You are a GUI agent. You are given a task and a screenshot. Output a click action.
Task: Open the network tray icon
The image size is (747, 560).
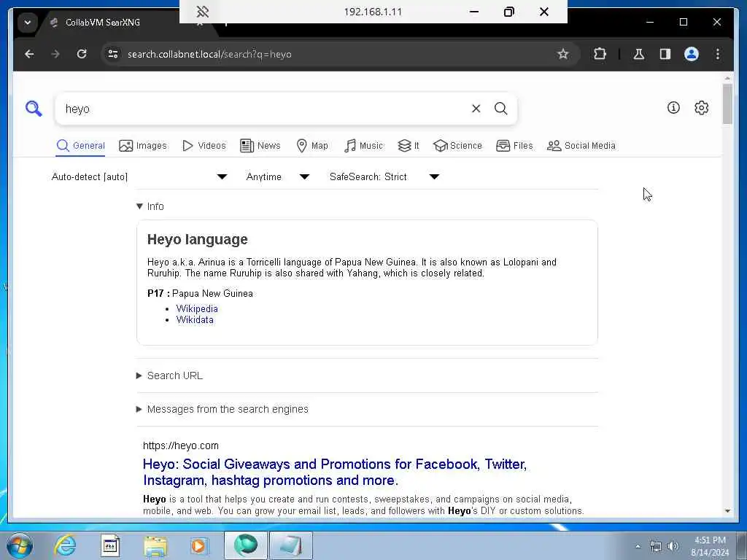(x=656, y=546)
